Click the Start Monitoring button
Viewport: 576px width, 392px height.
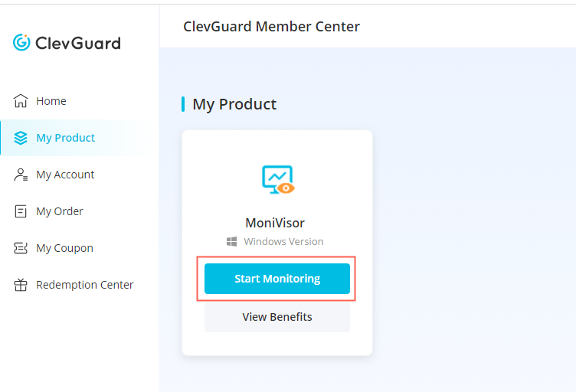(277, 279)
